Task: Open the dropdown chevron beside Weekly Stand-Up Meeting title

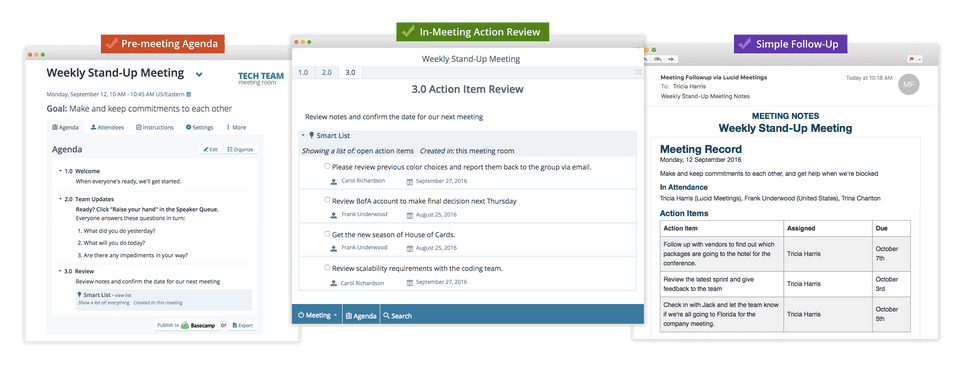Action: (x=199, y=75)
